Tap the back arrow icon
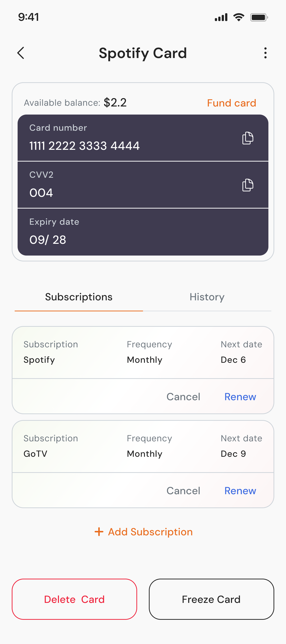This screenshot has width=286, height=644. [x=21, y=53]
